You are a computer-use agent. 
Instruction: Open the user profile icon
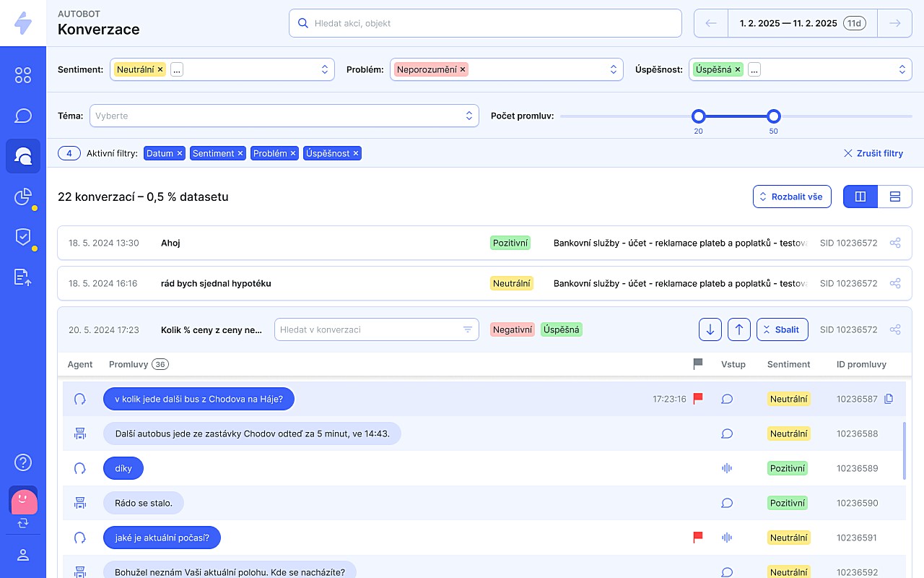(23, 555)
